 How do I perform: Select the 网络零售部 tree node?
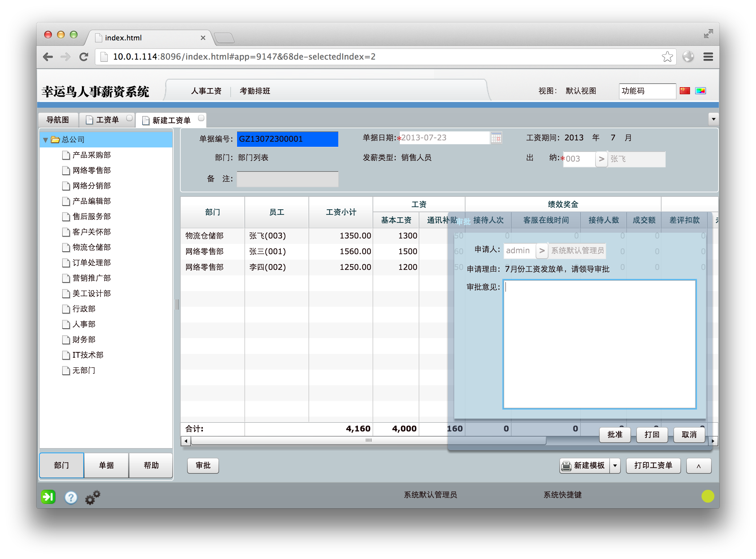coord(91,170)
